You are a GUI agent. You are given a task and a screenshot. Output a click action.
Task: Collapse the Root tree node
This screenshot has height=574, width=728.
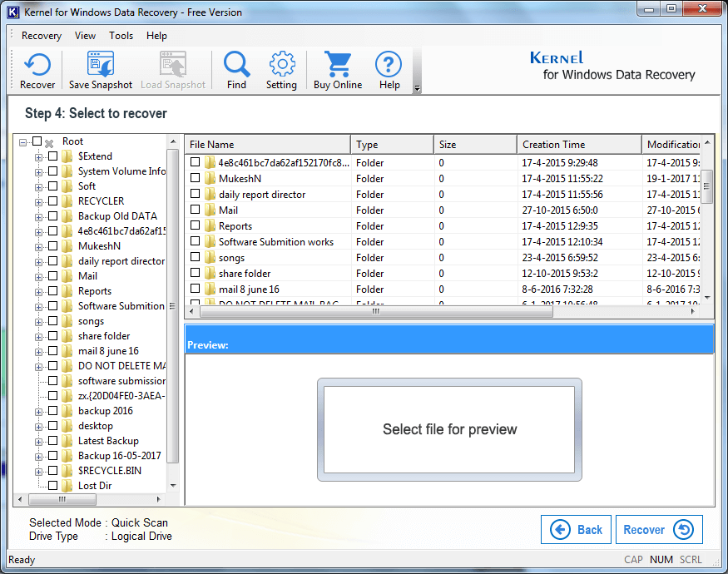(22, 142)
